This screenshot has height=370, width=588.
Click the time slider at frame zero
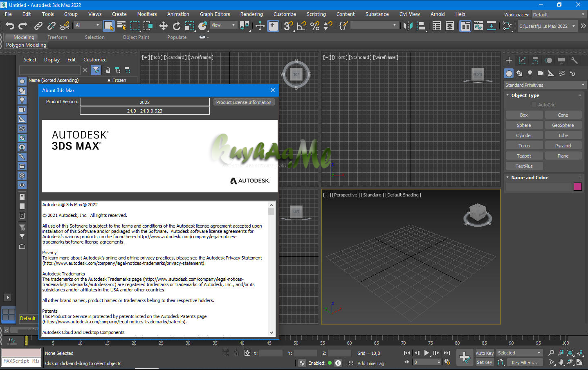(26, 341)
